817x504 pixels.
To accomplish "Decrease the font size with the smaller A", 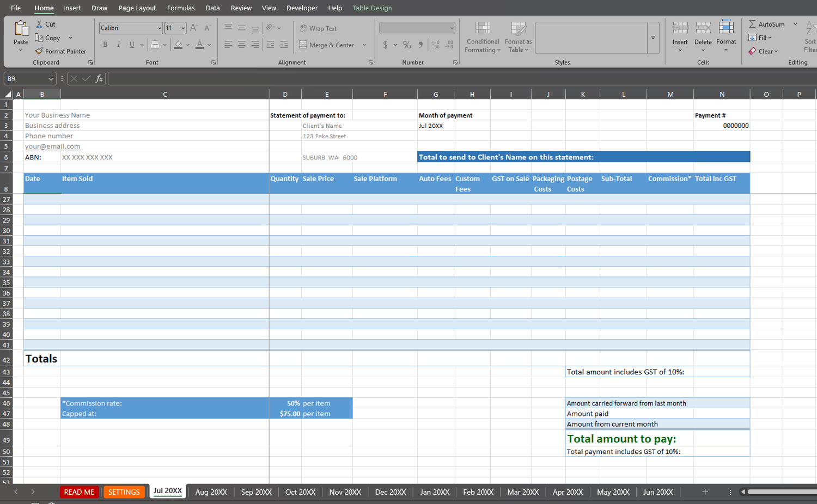I will tap(207, 28).
